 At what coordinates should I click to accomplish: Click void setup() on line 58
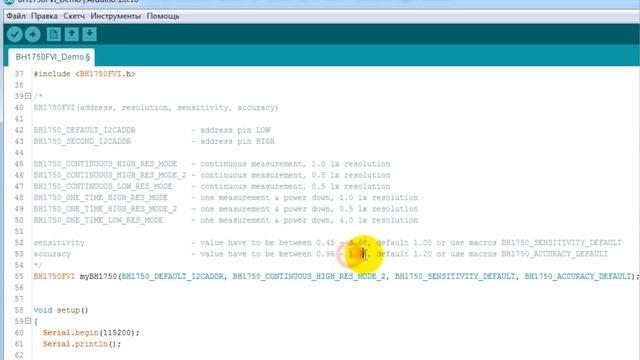pos(61,310)
